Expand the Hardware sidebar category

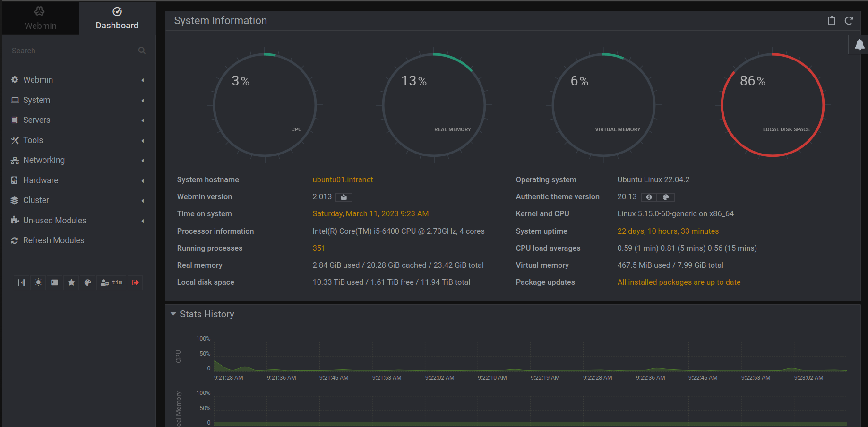41,180
